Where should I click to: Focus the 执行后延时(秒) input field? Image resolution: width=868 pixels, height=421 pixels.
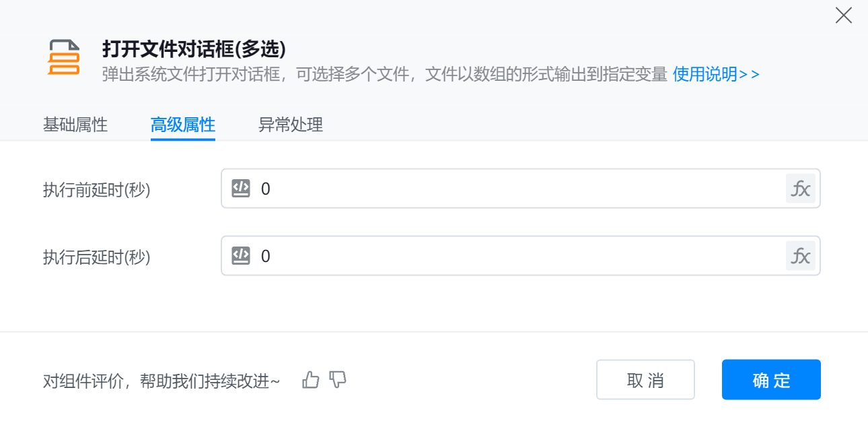[518, 256]
